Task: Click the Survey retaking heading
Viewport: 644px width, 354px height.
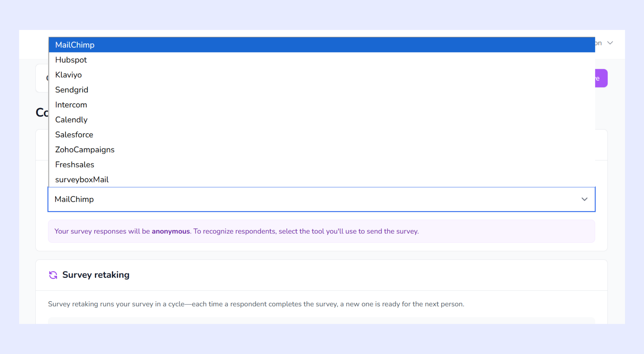Action: pyautogui.click(x=96, y=275)
